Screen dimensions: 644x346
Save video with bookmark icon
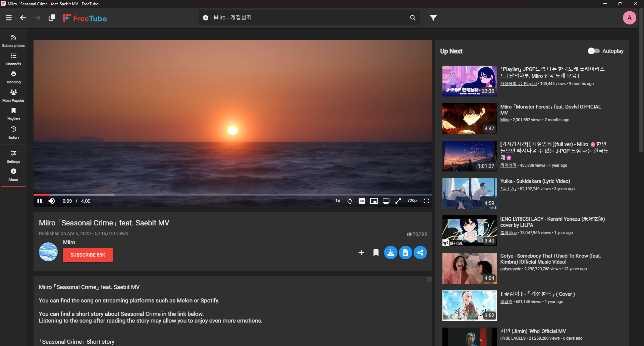click(x=376, y=253)
